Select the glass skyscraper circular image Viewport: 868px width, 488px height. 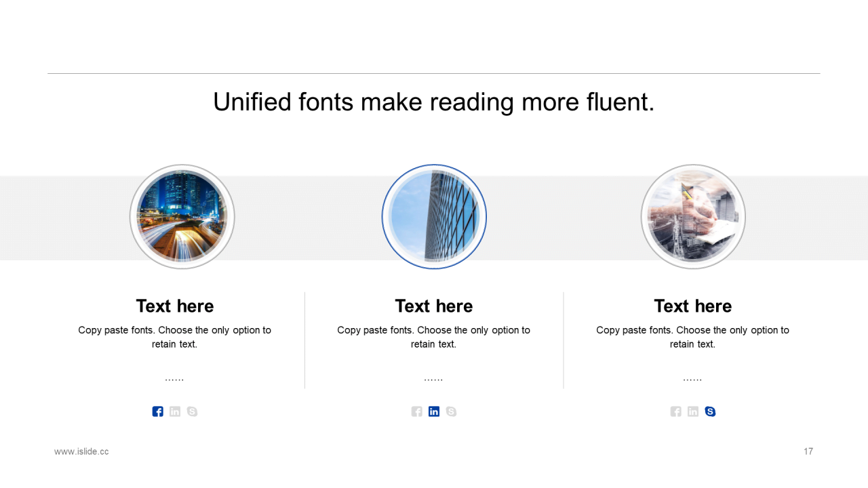tap(434, 217)
